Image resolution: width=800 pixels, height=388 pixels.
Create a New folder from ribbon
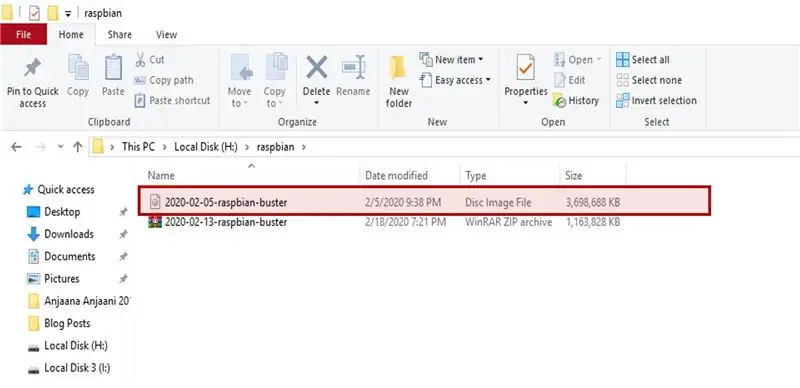click(398, 82)
